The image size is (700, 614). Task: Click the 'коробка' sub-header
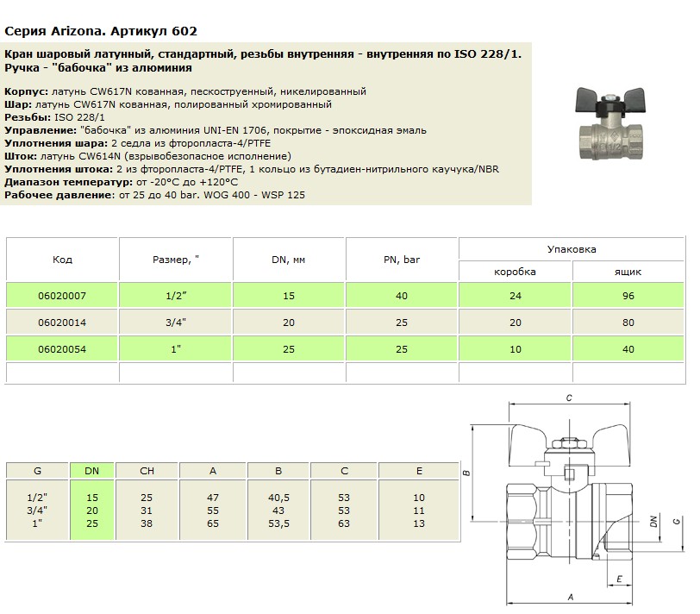click(x=515, y=272)
